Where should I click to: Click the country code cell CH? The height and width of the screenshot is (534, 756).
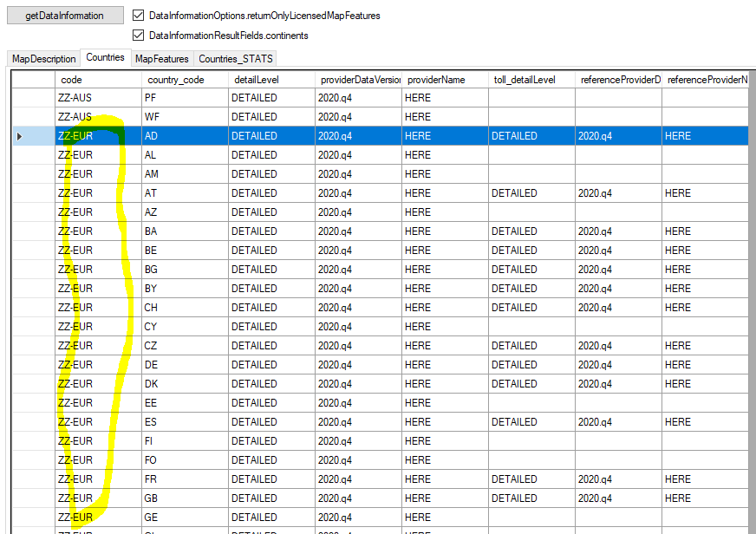click(184, 308)
